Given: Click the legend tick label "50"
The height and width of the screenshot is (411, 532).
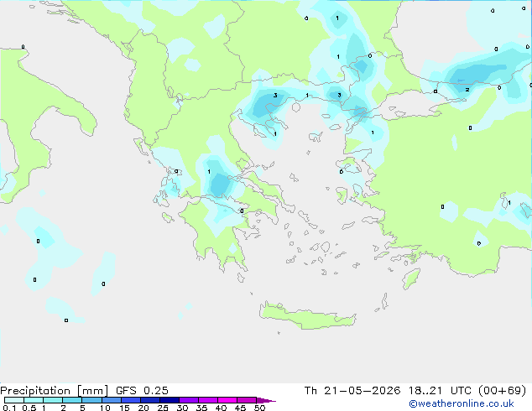Looking at the screenshot, I should [x=259, y=408].
